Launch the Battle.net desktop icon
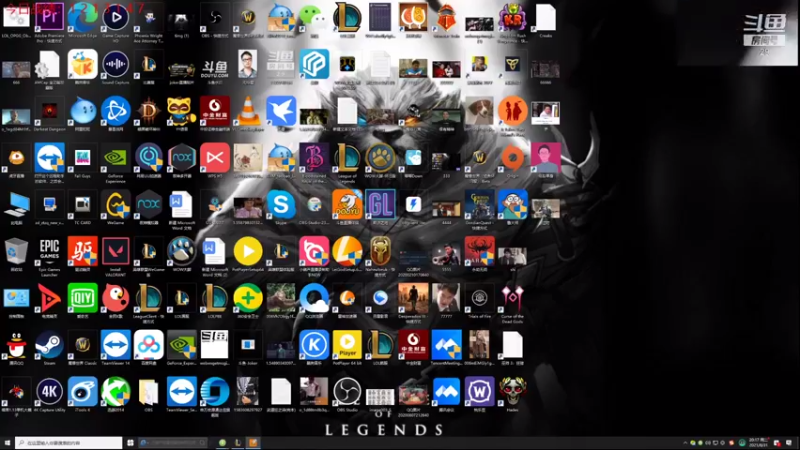Screen dimensions: 800x450 [x=116, y=111]
